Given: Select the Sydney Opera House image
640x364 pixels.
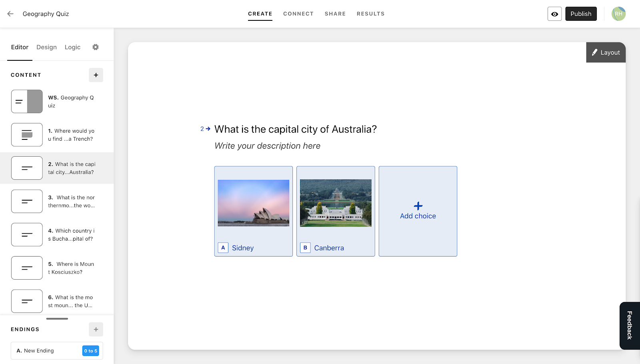Looking at the screenshot, I should pos(254,203).
